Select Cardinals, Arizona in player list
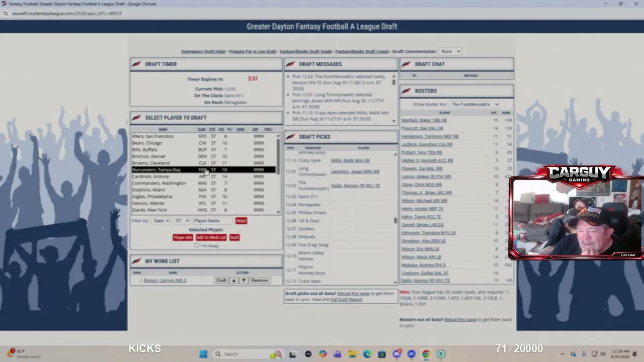Viewport: 644px width, 362px height. tap(203, 176)
